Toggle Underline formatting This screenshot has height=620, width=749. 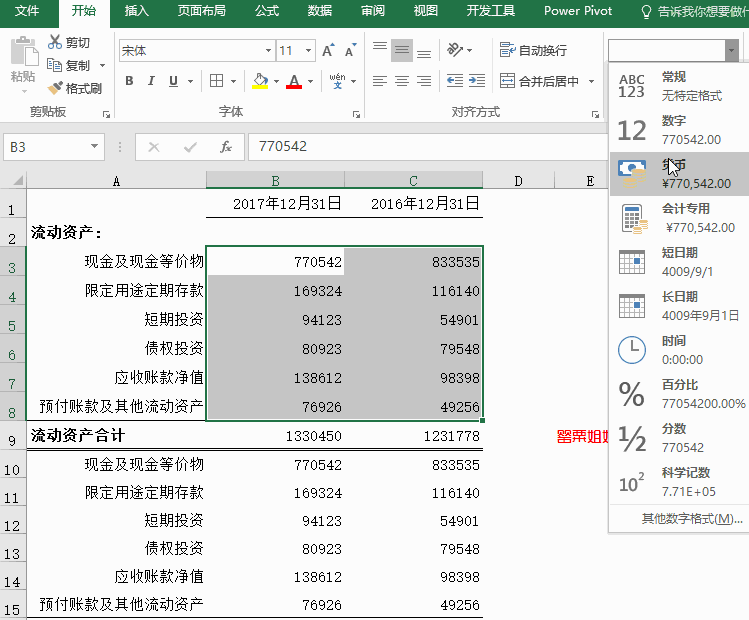click(173, 81)
